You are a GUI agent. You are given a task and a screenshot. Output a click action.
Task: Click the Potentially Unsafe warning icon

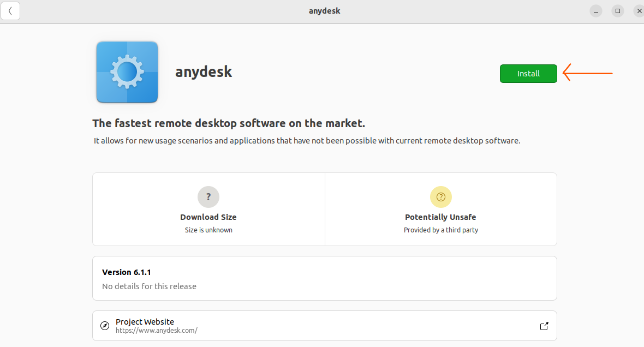[x=440, y=197]
